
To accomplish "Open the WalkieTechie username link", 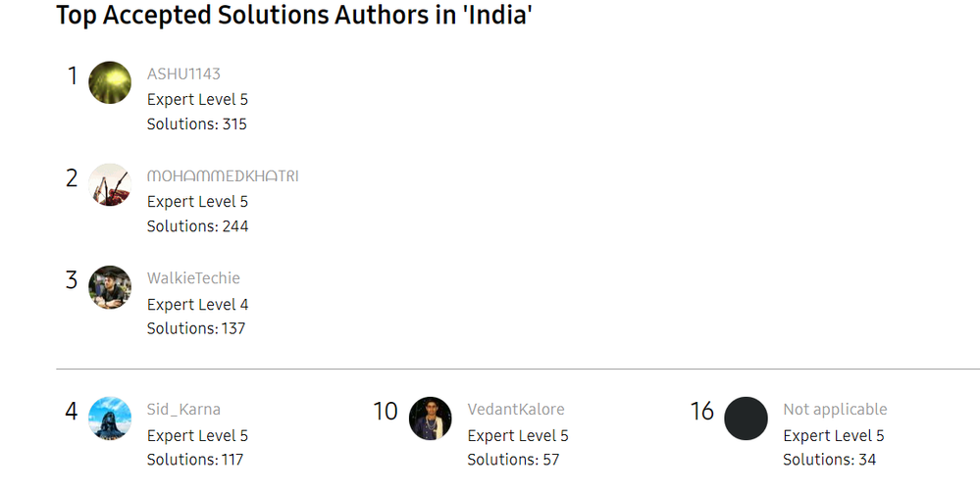I will [193, 278].
